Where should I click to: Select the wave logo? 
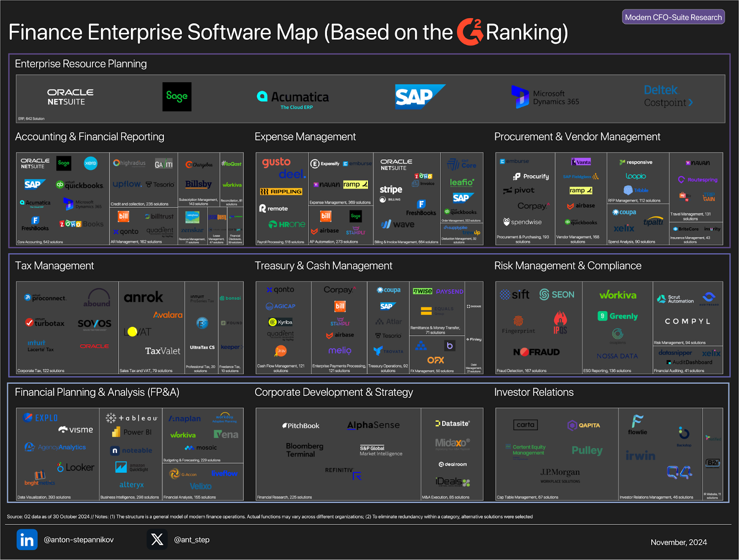click(x=398, y=225)
